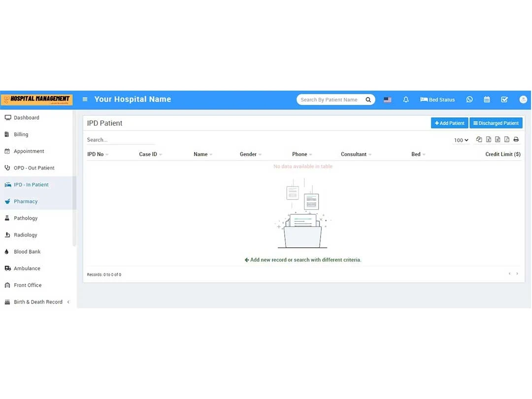
Task: Switch to the Radiology section
Action: coord(26,234)
